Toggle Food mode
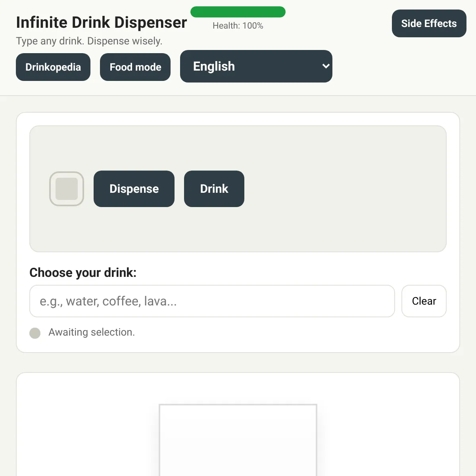This screenshot has height=476, width=476. (x=135, y=67)
